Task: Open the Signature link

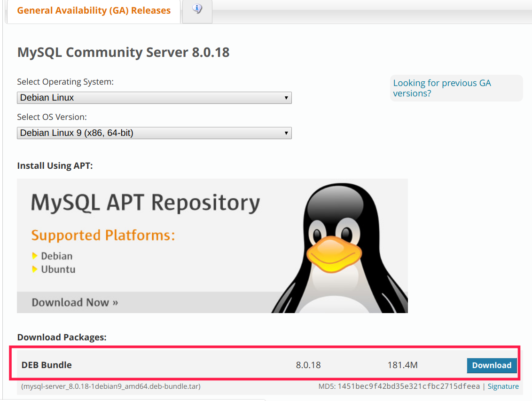Action: [503, 386]
